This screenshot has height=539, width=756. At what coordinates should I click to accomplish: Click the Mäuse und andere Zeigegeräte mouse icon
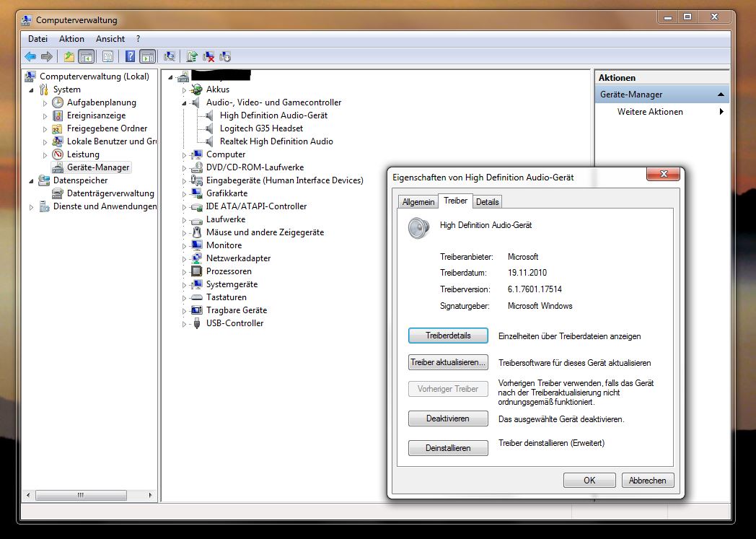click(196, 232)
